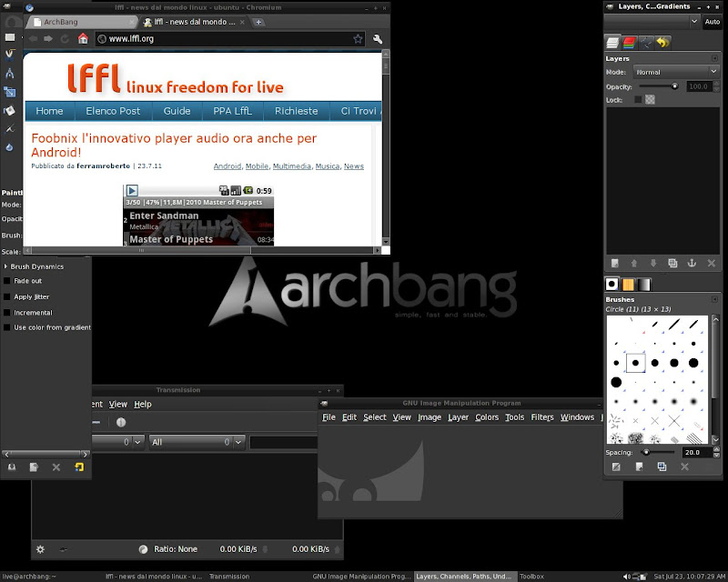Click delete saved options X in Toolbox

[x=56, y=467]
